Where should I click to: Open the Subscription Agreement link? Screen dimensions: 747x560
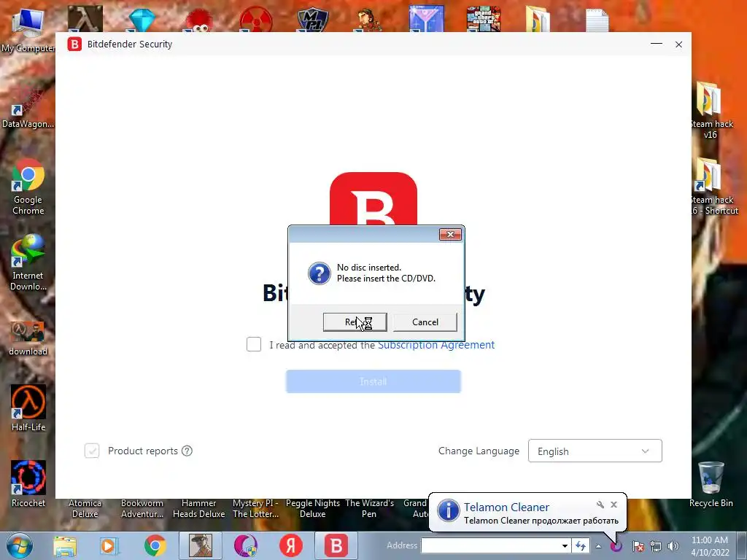[436, 345]
